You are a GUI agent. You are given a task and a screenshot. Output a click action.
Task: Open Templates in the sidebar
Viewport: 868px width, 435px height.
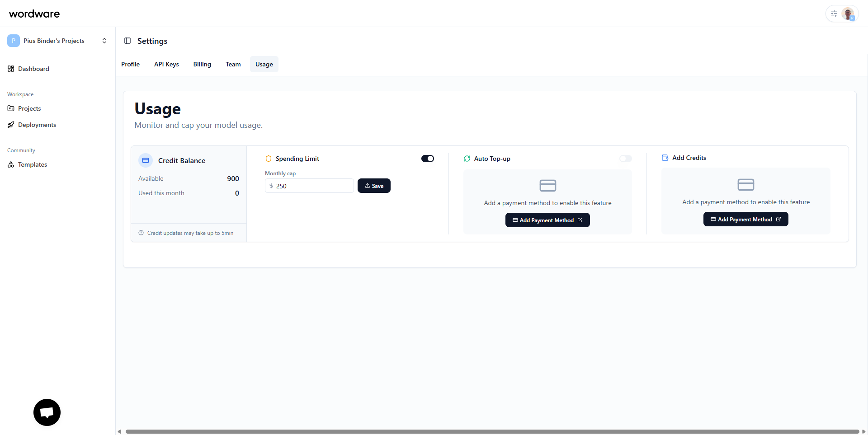pyautogui.click(x=33, y=164)
